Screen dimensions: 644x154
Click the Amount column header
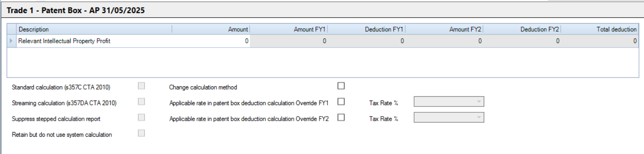pyautogui.click(x=211, y=29)
